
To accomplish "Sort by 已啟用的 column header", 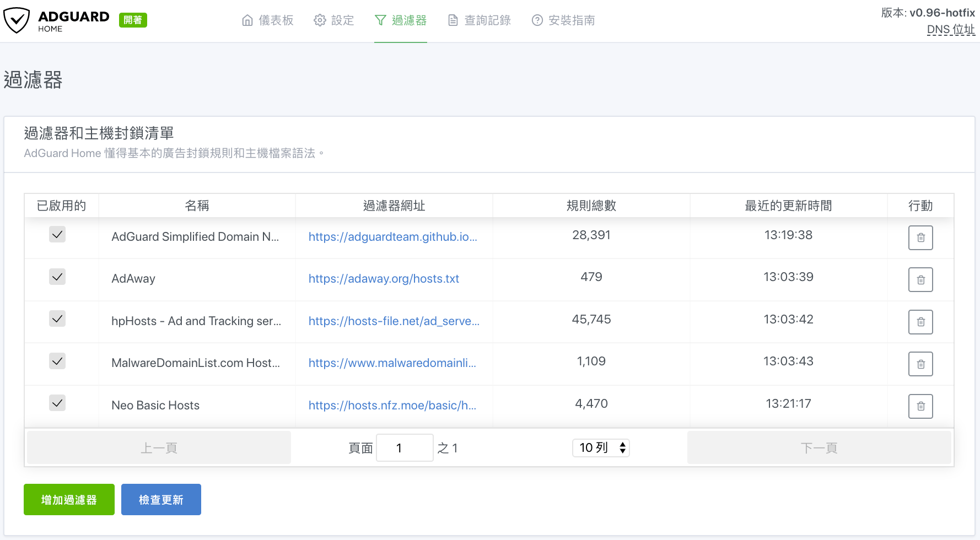I will tap(61, 206).
